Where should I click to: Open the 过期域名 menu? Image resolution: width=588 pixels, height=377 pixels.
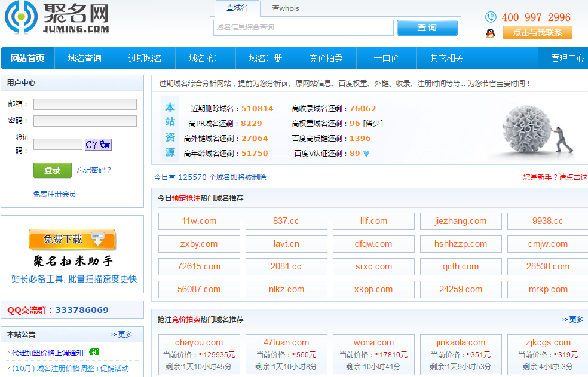pyautogui.click(x=145, y=58)
